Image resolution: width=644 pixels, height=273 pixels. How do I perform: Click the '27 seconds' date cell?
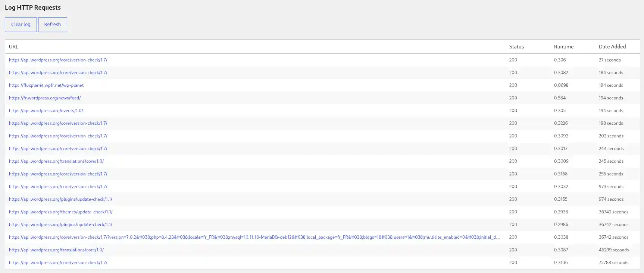click(610, 60)
